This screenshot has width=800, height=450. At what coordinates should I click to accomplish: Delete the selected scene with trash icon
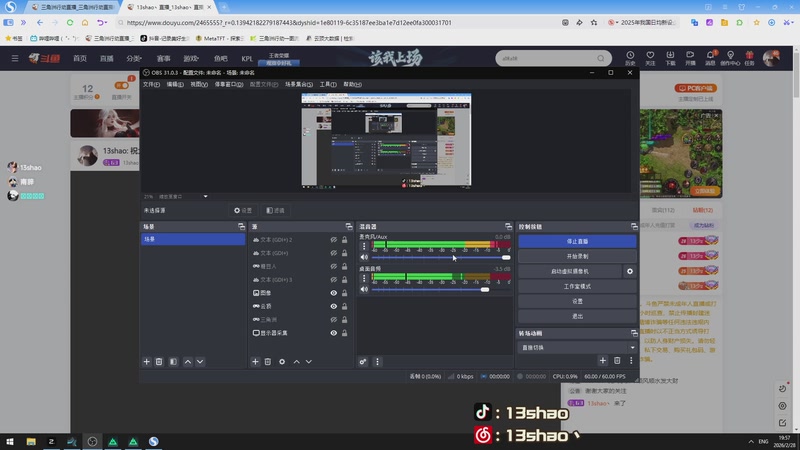click(159, 362)
